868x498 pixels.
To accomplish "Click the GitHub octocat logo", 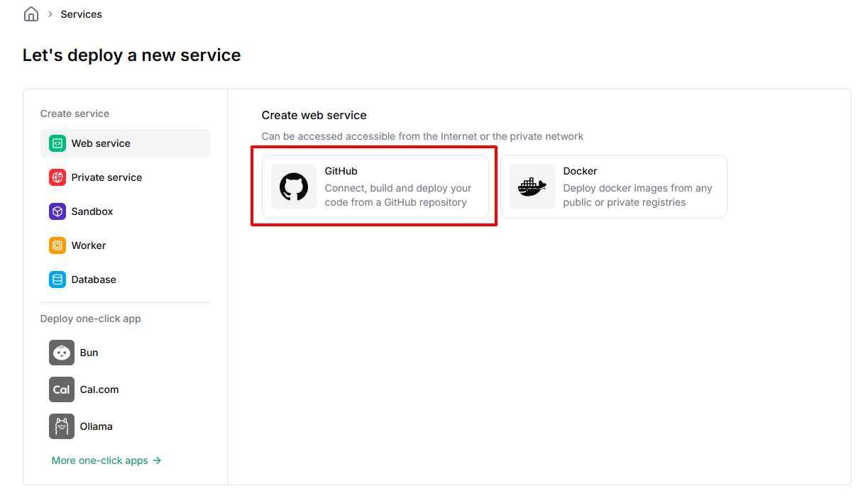I will [294, 187].
